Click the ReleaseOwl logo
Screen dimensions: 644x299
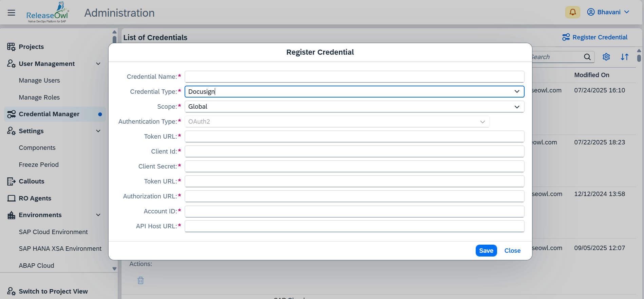(x=48, y=13)
